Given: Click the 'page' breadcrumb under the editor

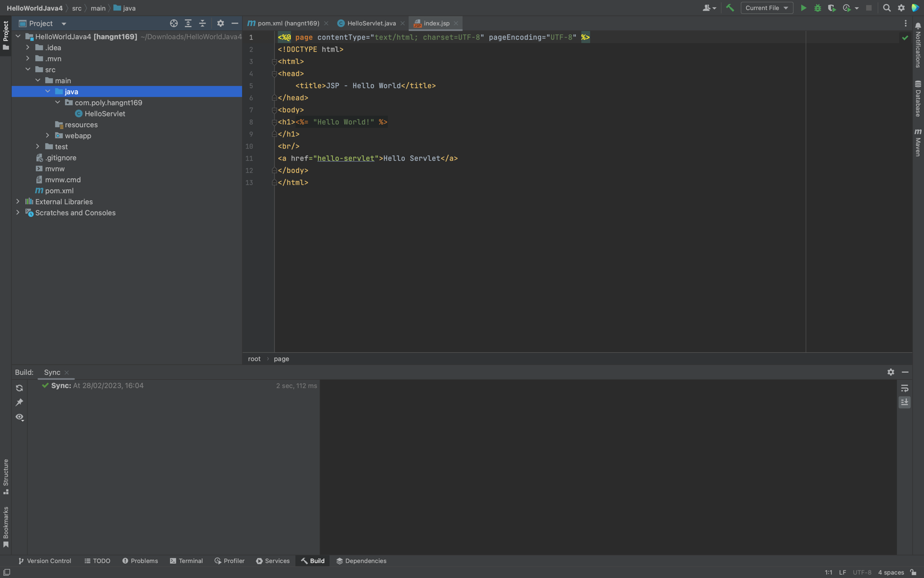Looking at the screenshot, I should pyautogui.click(x=282, y=359).
